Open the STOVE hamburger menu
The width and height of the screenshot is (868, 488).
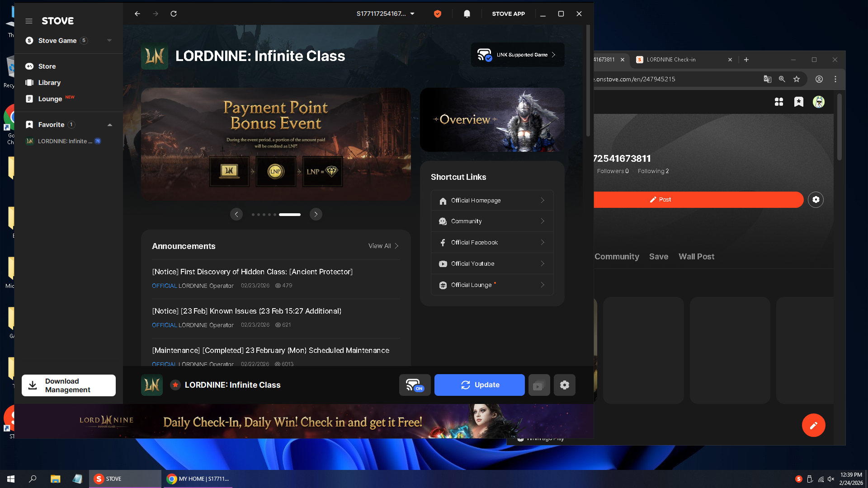29,21
